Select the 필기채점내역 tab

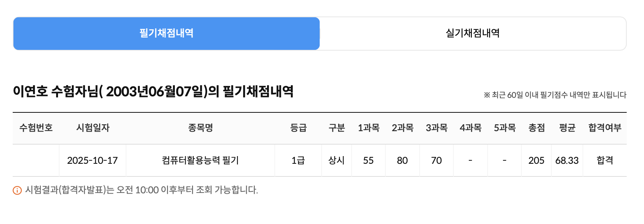click(x=166, y=33)
